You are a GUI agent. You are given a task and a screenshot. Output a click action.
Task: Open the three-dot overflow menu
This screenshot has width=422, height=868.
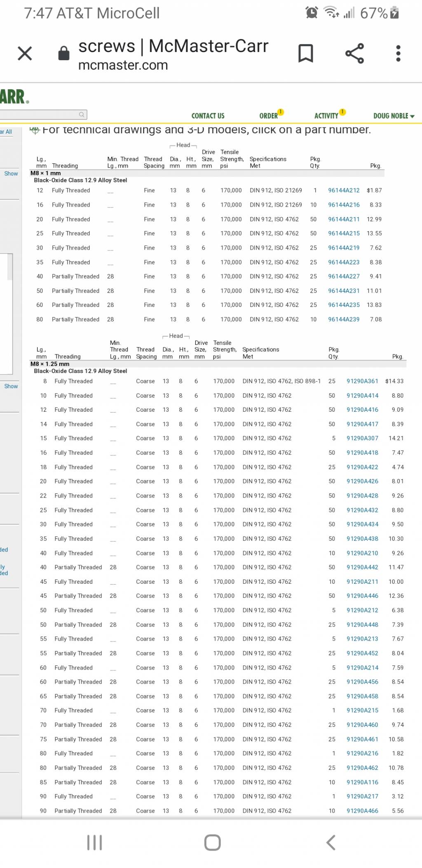tap(398, 53)
